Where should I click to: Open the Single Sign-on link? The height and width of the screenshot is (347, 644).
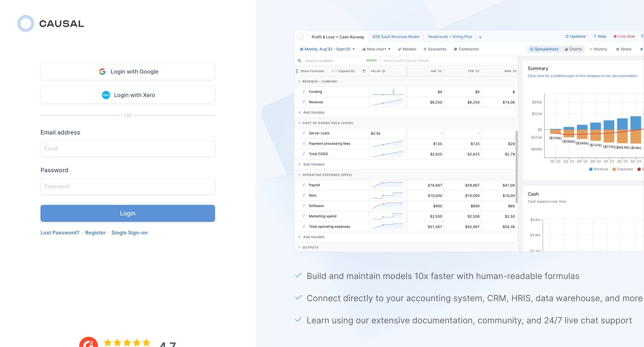click(x=129, y=233)
